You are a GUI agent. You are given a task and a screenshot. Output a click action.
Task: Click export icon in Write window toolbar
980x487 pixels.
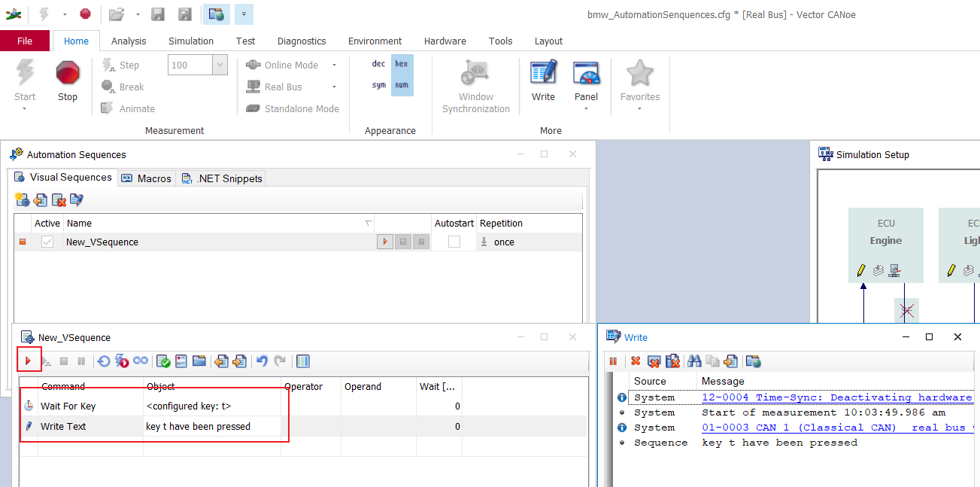pos(730,361)
